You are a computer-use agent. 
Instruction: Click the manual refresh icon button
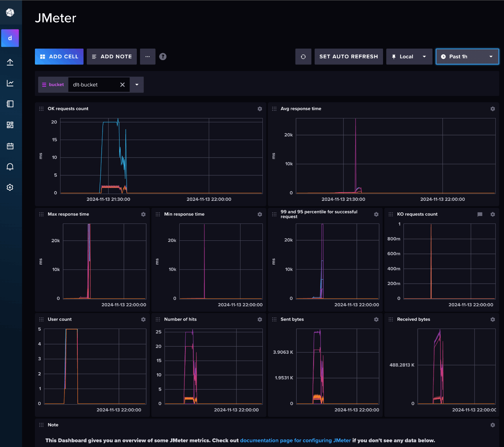(x=303, y=57)
